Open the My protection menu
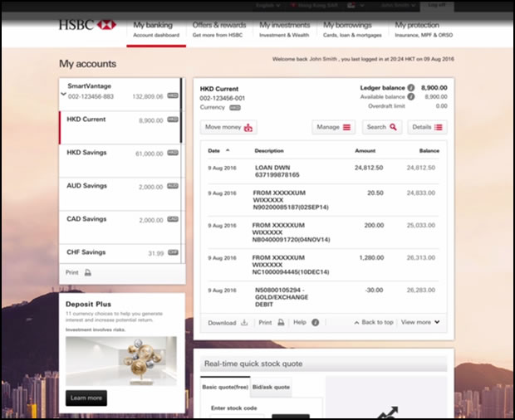515x420 pixels. point(424,30)
